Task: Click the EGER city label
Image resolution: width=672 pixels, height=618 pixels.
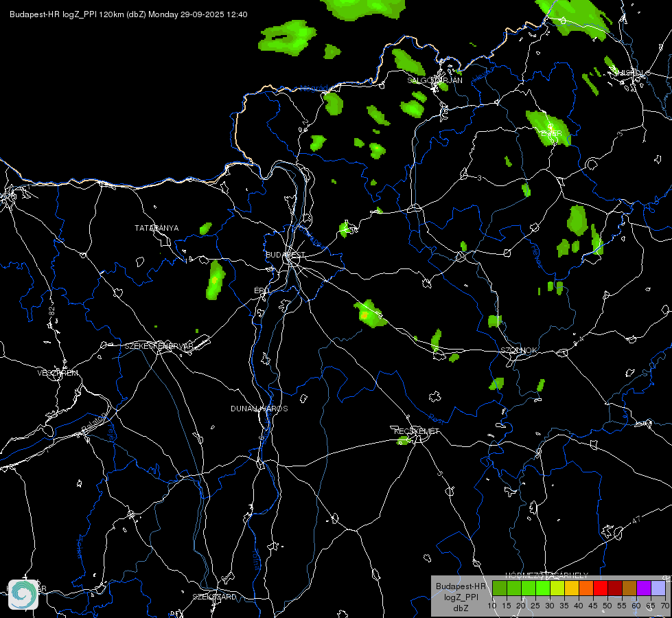Action: pyautogui.click(x=552, y=133)
